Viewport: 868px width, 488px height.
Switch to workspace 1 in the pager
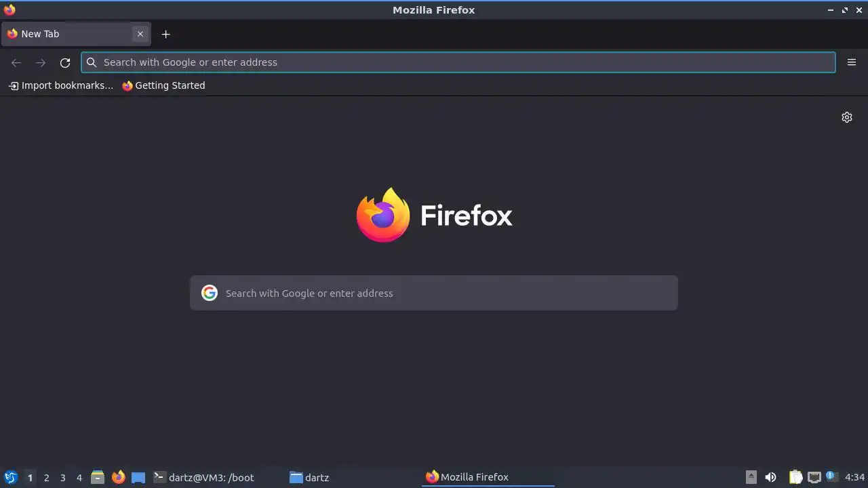pos(30,477)
